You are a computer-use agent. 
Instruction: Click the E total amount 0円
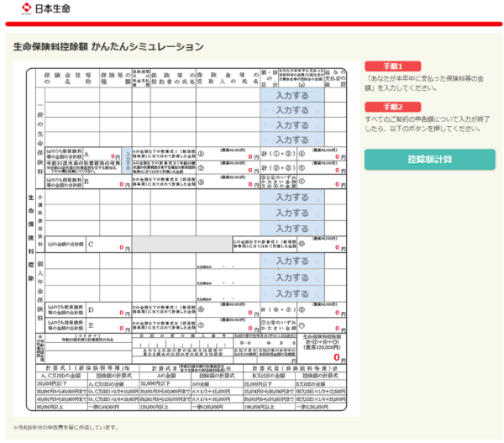tap(124, 328)
